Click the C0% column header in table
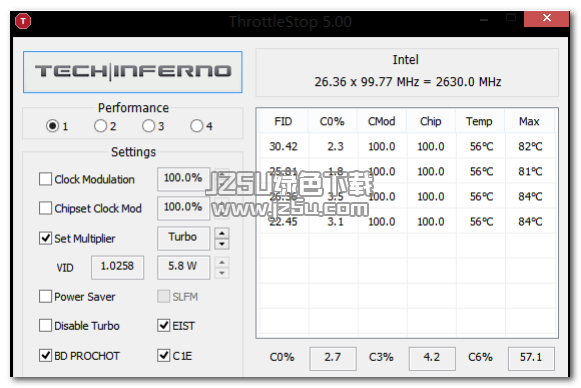Image resolution: width=581 pixels, height=388 pixels. [332, 121]
